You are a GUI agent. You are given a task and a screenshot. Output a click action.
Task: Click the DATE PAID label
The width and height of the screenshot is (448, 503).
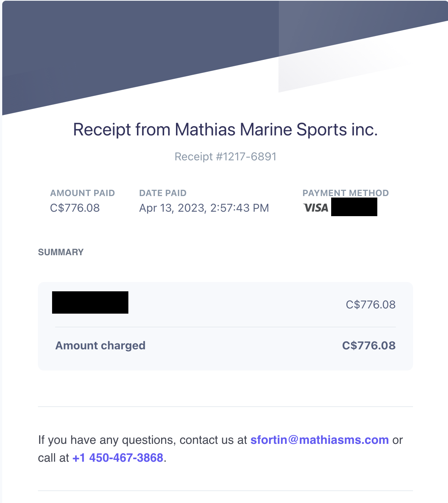(163, 193)
